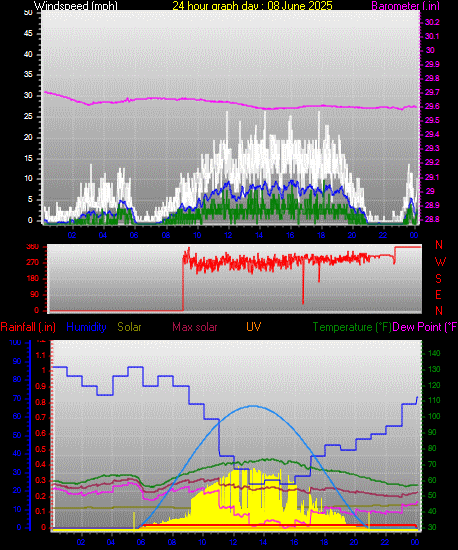
Task: Click the '30.1' barometer axis value
Action: point(432,36)
